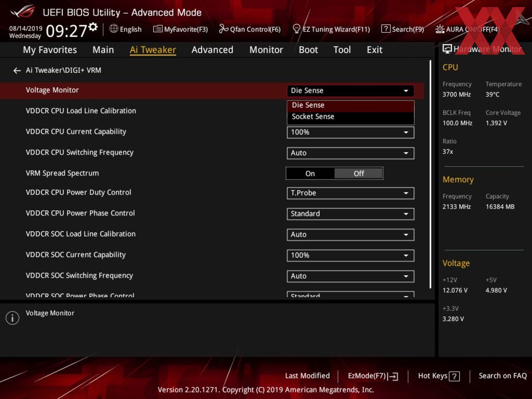This screenshot has height=399, width=532.
Task: Click the EZ Tuning Wizard bulb icon
Action: click(x=297, y=29)
